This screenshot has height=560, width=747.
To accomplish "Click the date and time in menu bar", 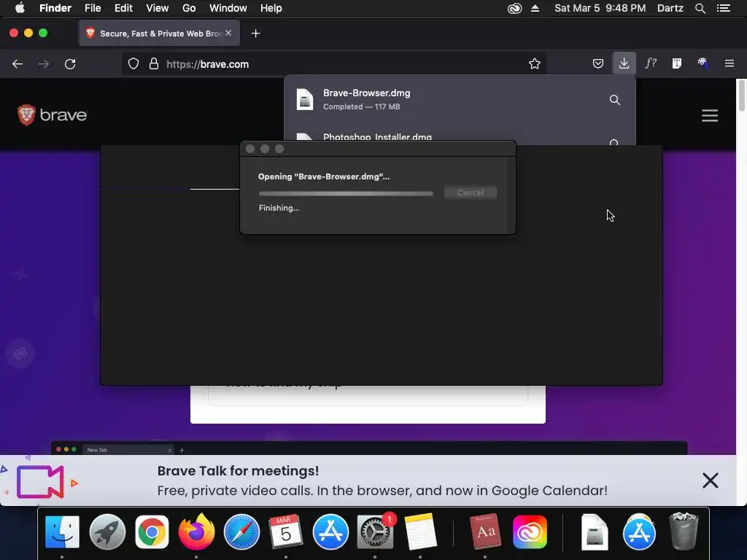I will point(600,8).
